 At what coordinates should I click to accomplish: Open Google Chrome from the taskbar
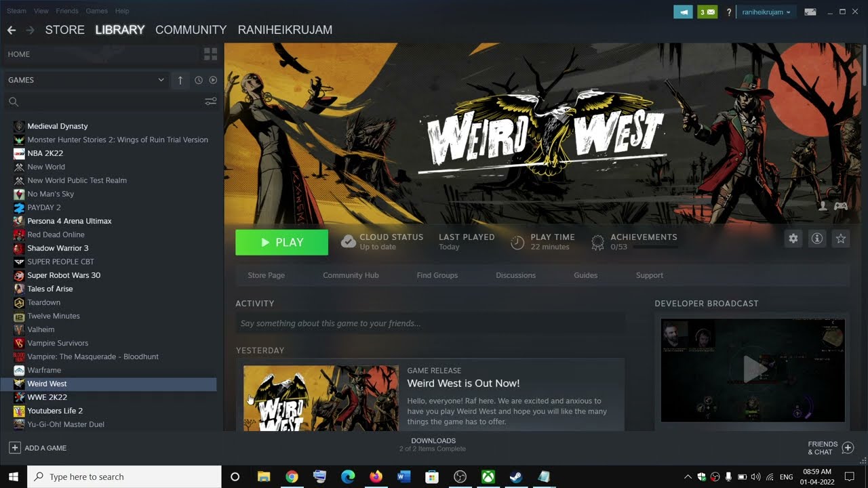tap(292, 477)
